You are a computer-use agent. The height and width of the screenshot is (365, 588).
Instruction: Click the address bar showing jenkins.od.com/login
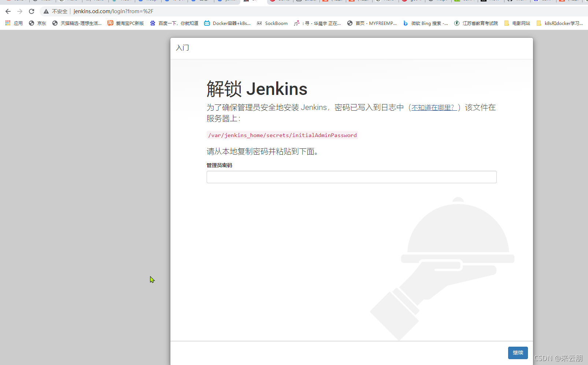tap(113, 11)
